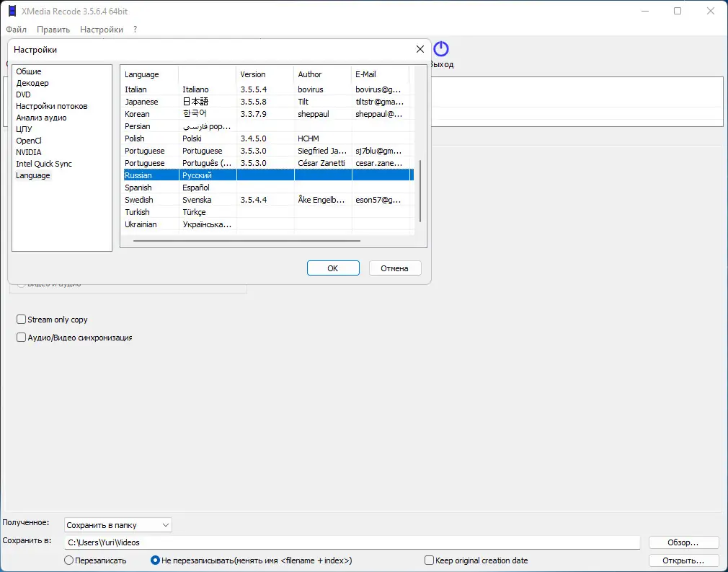The width and height of the screenshot is (728, 572).
Task: Open the ? help menu
Action: coord(135,30)
